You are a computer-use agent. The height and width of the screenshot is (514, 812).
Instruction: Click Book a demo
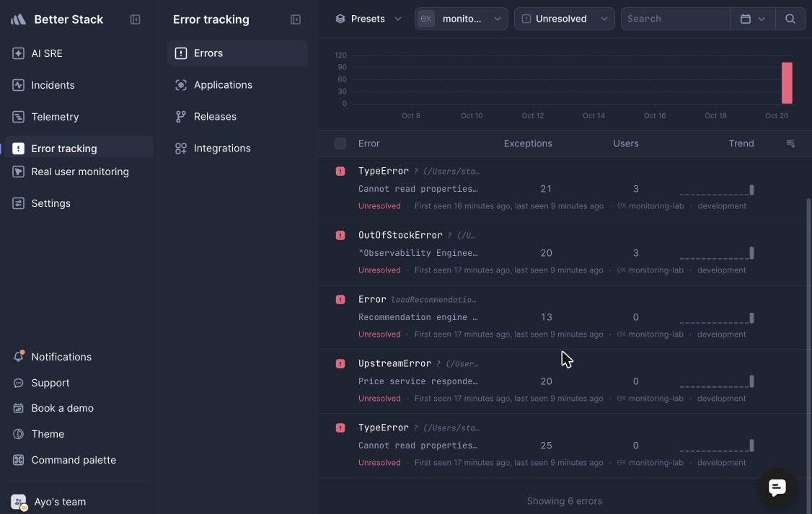click(x=62, y=409)
